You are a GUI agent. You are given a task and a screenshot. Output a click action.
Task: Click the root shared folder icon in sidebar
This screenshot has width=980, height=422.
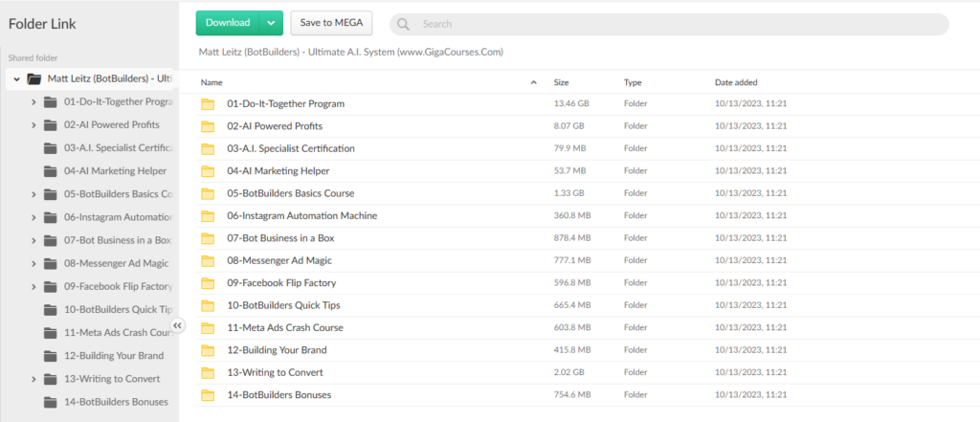coord(34,78)
